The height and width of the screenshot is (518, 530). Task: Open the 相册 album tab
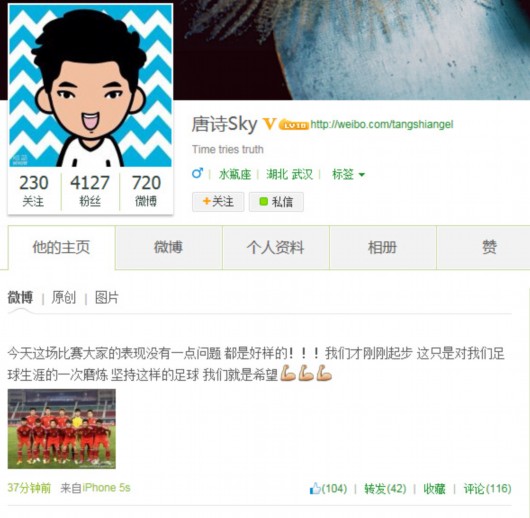tap(383, 247)
